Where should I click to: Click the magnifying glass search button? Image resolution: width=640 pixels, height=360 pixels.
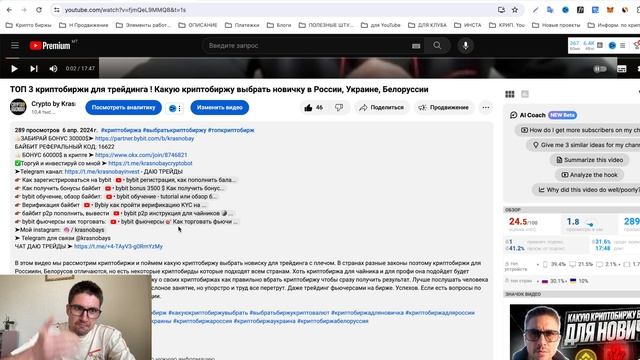click(437, 46)
